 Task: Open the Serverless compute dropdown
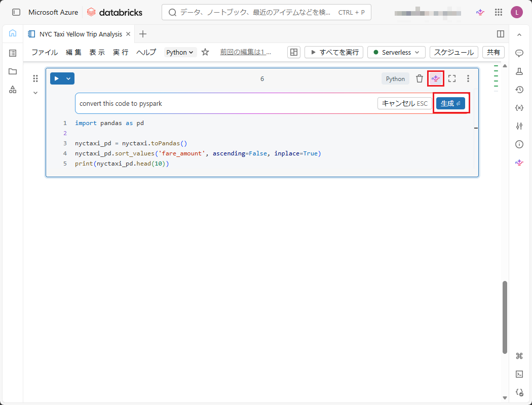pyautogui.click(x=396, y=52)
